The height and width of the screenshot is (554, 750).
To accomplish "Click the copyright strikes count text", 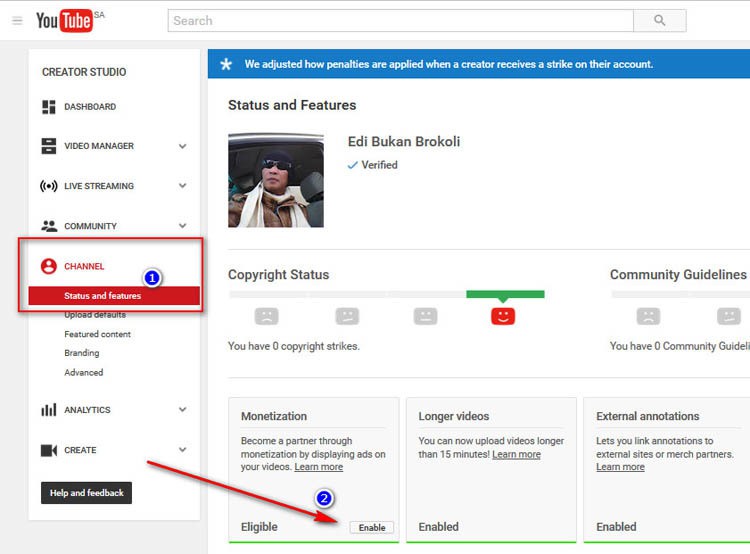I will pyautogui.click(x=293, y=346).
